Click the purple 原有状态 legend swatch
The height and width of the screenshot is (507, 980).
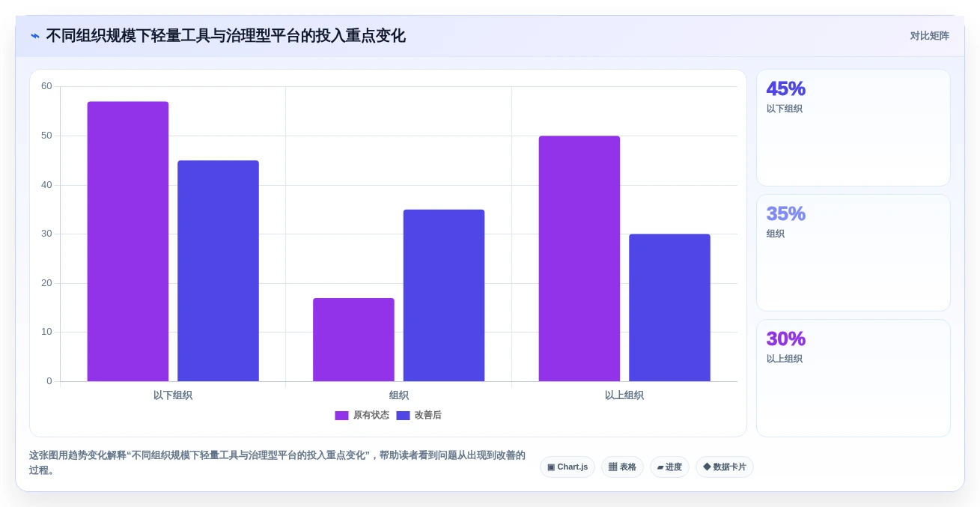[341, 416]
